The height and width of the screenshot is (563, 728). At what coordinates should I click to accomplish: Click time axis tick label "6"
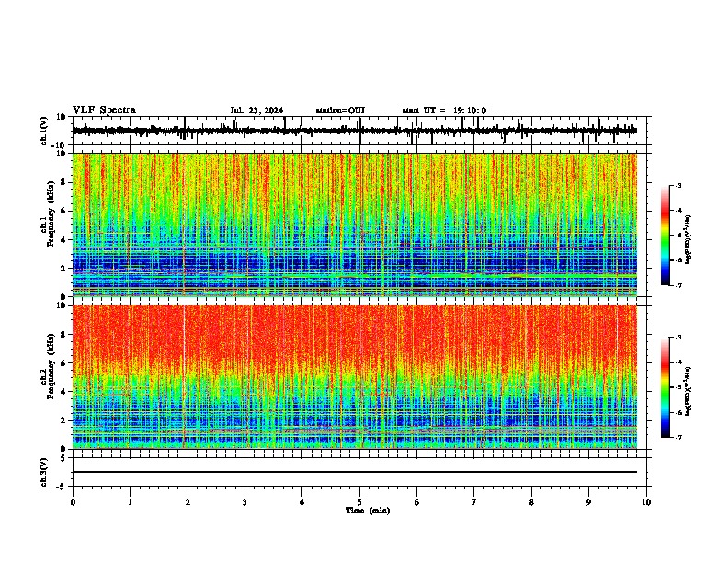pos(417,502)
